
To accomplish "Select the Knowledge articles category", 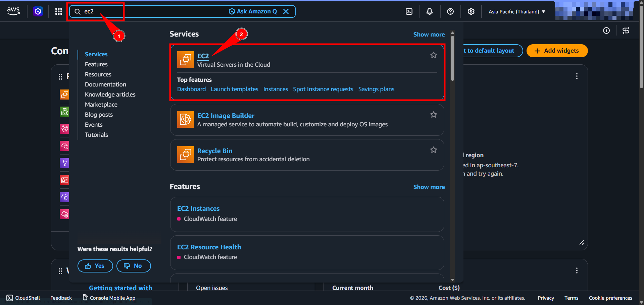I will [x=110, y=95].
